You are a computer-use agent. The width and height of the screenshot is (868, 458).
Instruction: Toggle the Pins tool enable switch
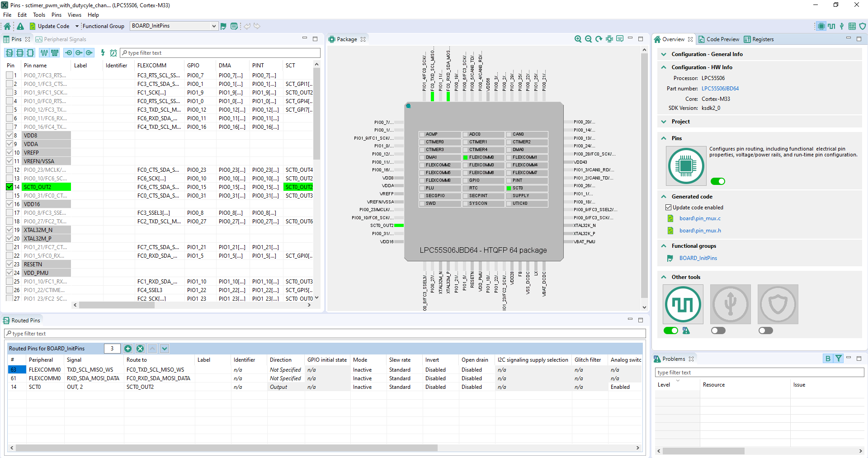click(x=717, y=181)
